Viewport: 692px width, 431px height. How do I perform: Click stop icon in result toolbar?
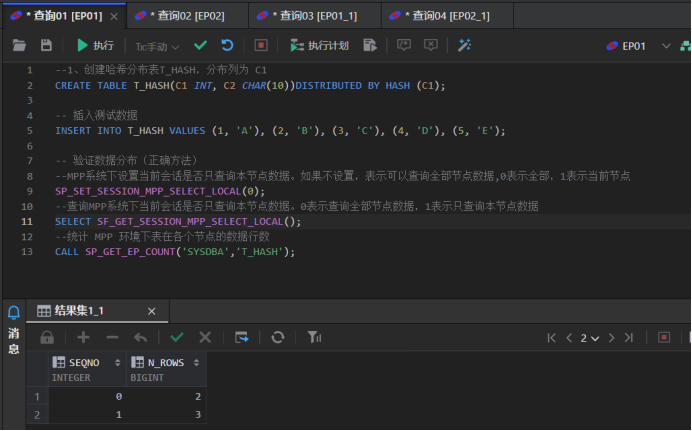coord(664,337)
